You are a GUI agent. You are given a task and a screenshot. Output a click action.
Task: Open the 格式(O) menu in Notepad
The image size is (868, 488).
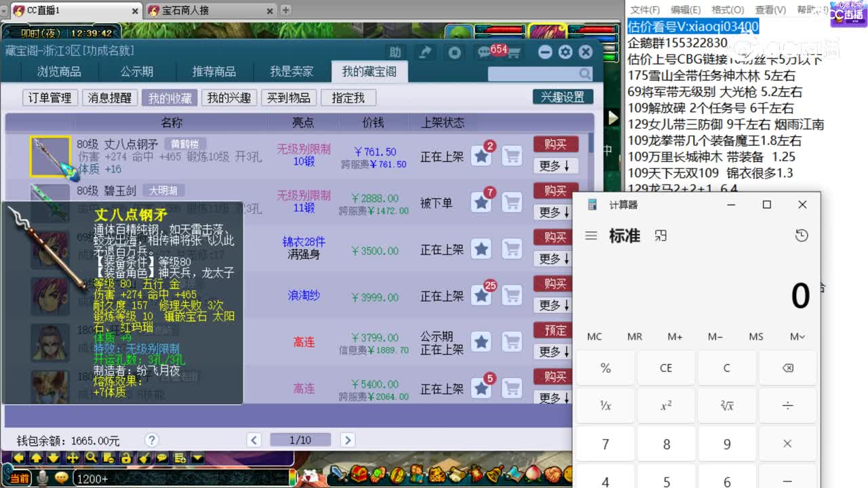(x=726, y=9)
